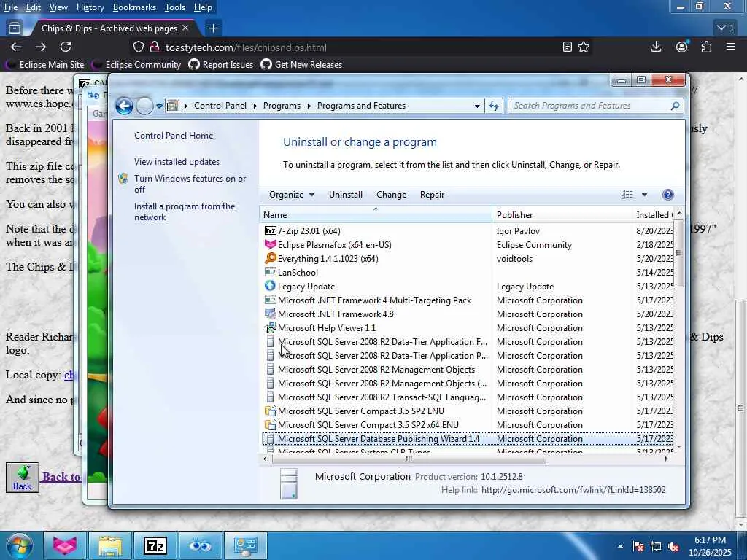Viewport: 747px width, 560px height.
Task: Open the History menu
Action: pos(90,7)
